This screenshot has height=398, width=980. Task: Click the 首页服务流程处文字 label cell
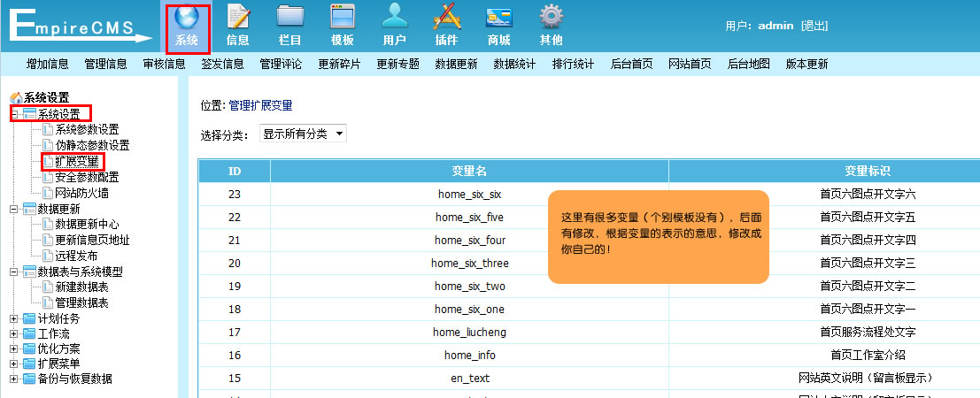pyautogui.click(x=868, y=333)
